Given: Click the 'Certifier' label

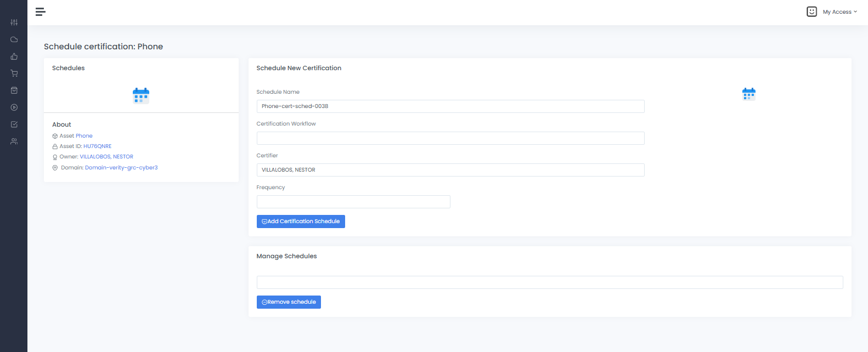Looking at the screenshot, I should [267, 156].
